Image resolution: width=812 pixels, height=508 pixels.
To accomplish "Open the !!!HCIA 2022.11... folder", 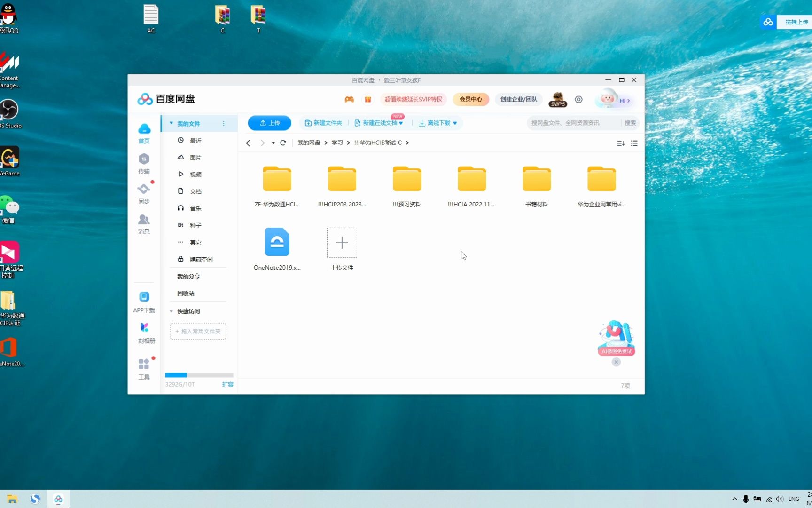I will point(472,186).
